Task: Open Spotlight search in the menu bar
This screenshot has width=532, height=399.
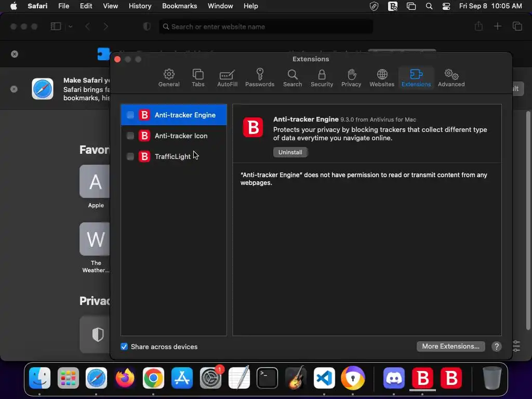Action: click(429, 6)
